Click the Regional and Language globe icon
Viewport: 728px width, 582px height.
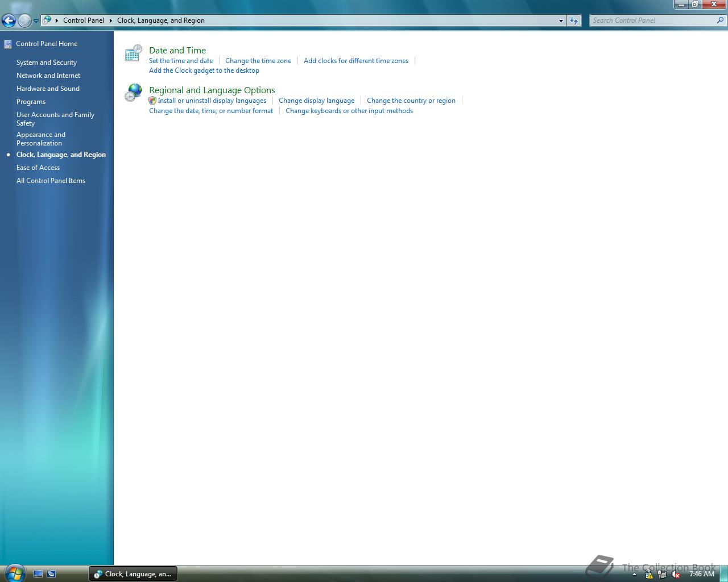pyautogui.click(x=133, y=93)
